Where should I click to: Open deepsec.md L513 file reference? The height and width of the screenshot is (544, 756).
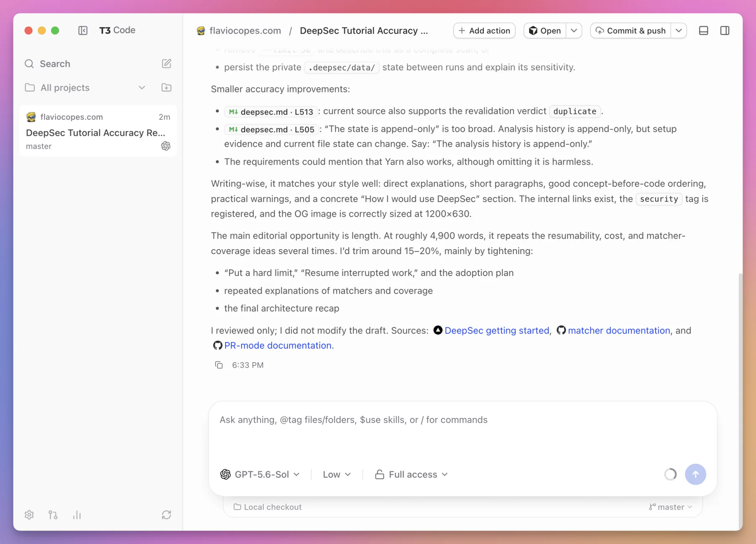point(271,112)
